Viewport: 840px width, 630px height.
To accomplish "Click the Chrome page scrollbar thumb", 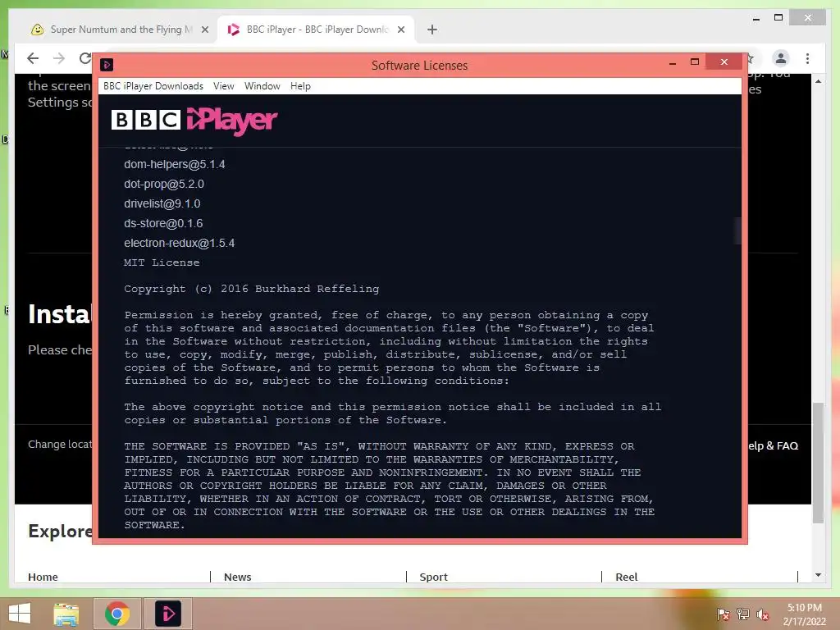I will point(818,463).
